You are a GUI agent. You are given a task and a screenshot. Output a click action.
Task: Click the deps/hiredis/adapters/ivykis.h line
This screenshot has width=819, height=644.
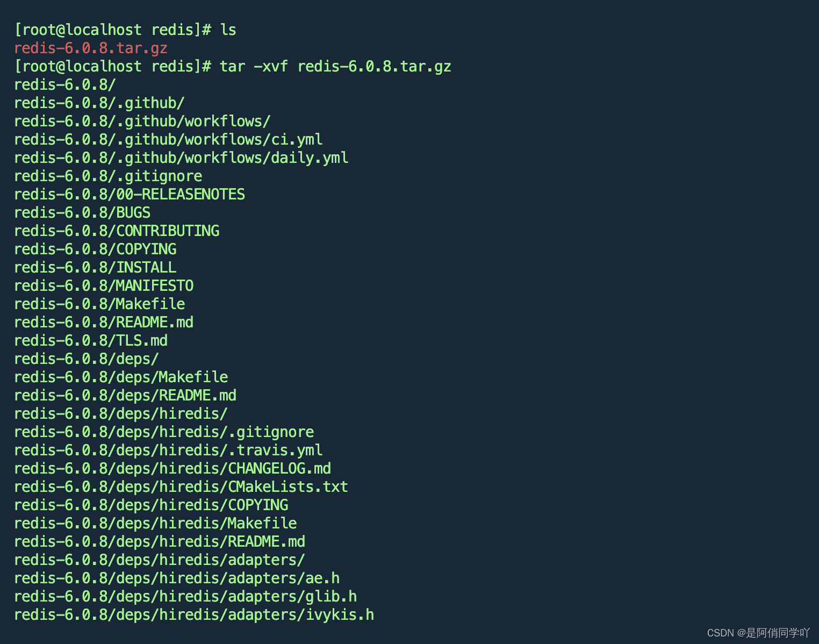click(x=194, y=615)
